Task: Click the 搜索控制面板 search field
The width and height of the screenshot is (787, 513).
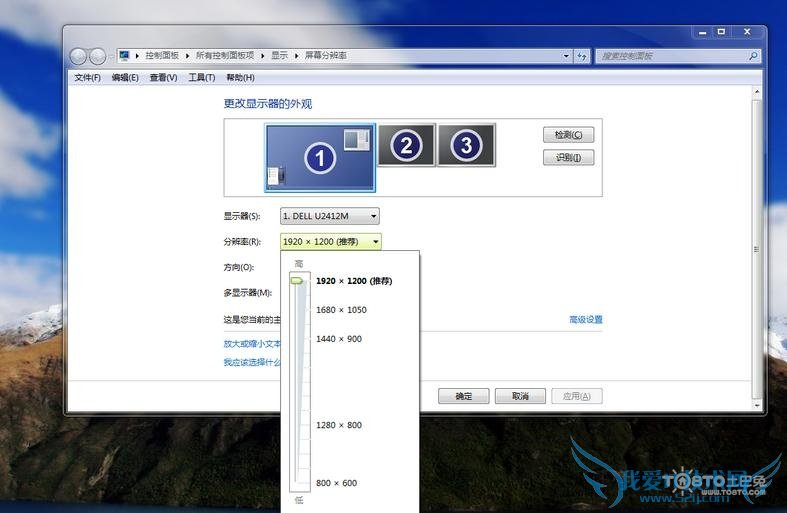Action: (675, 56)
